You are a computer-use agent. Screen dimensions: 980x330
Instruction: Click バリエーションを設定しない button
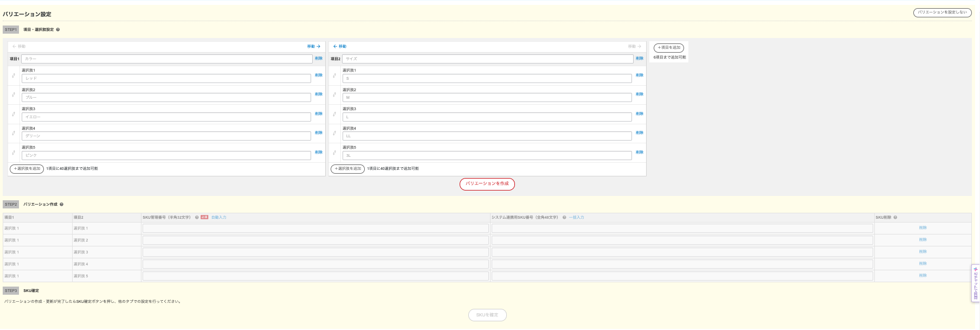point(942,12)
